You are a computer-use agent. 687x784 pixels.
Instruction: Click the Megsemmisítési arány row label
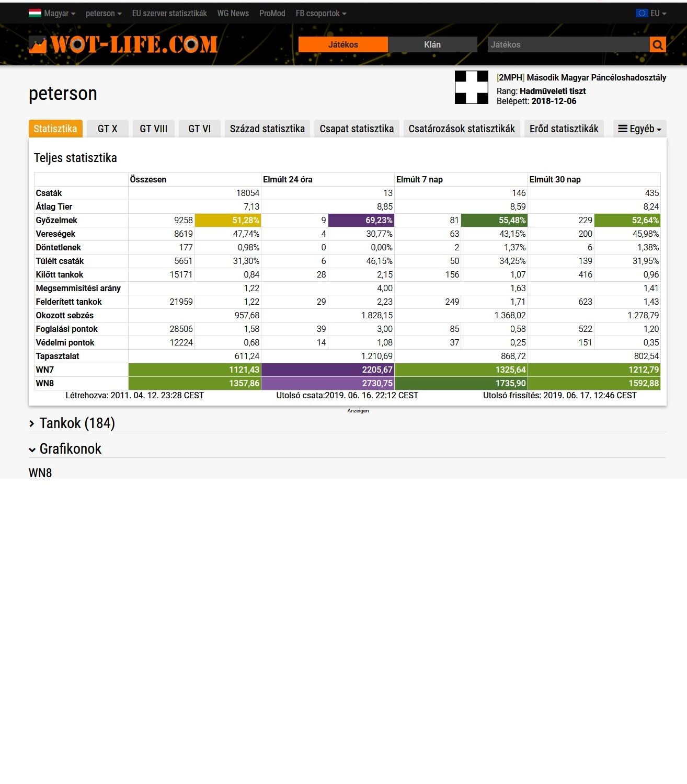[78, 288]
